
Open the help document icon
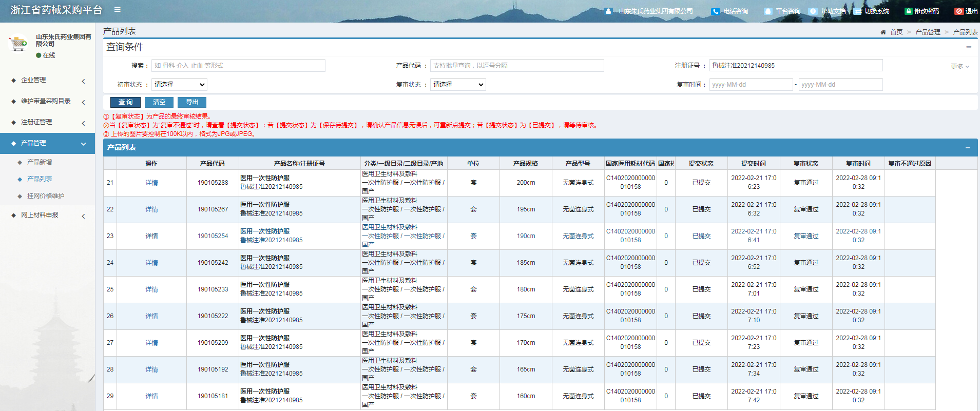click(813, 11)
